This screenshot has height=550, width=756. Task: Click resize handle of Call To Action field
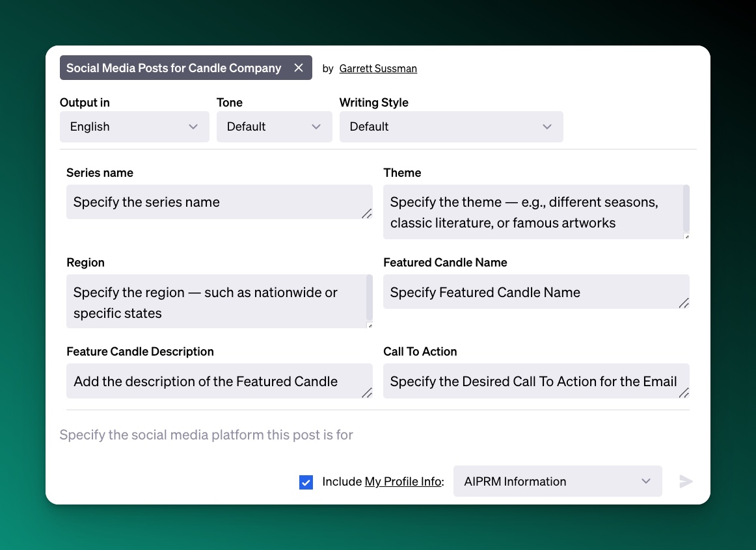point(684,392)
